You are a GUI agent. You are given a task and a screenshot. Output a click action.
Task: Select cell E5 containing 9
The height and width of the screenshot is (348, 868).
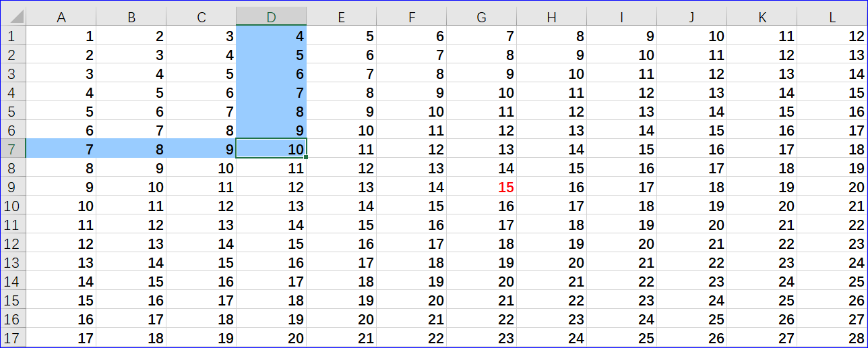pyautogui.click(x=342, y=111)
